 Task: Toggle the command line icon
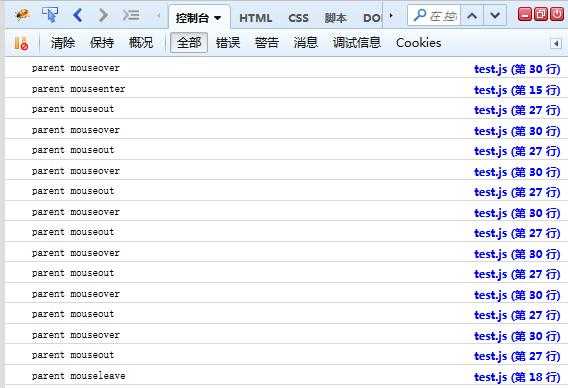coord(131,15)
